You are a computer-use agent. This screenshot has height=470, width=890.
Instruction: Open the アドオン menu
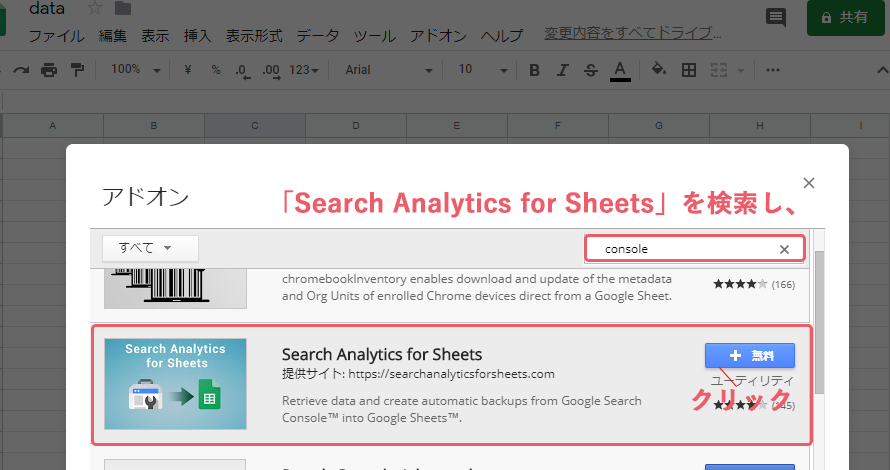point(438,36)
